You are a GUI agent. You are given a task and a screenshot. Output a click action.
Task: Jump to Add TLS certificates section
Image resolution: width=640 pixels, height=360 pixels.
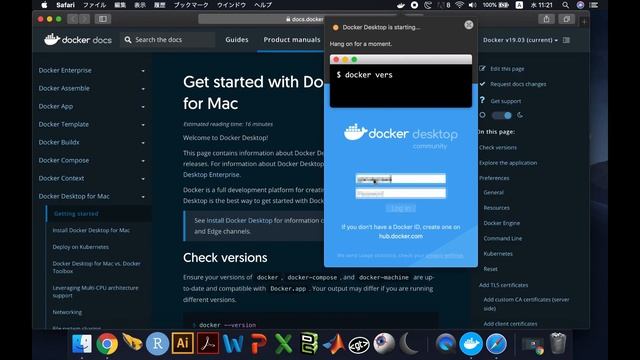(x=503, y=285)
